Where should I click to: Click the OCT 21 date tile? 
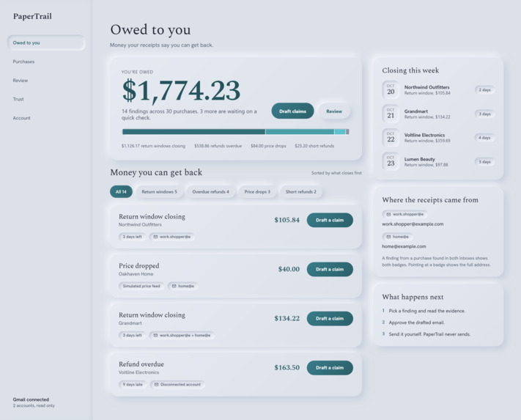(391, 114)
